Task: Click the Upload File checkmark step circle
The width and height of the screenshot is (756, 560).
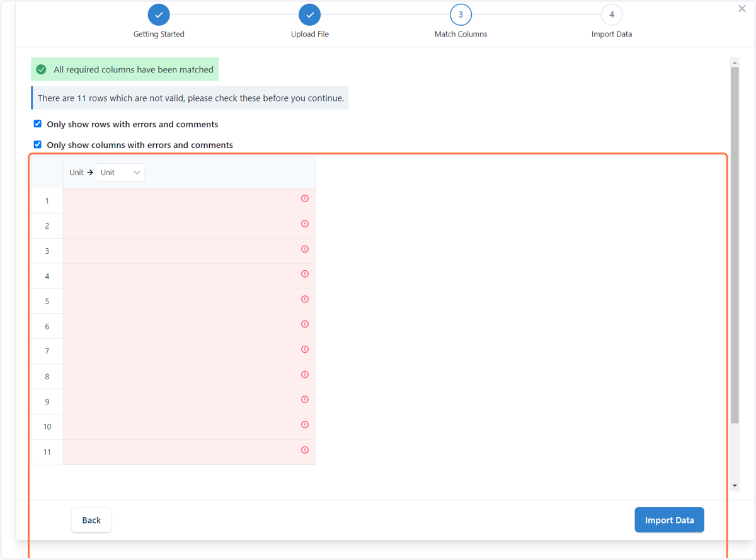Action: click(x=310, y=14)
